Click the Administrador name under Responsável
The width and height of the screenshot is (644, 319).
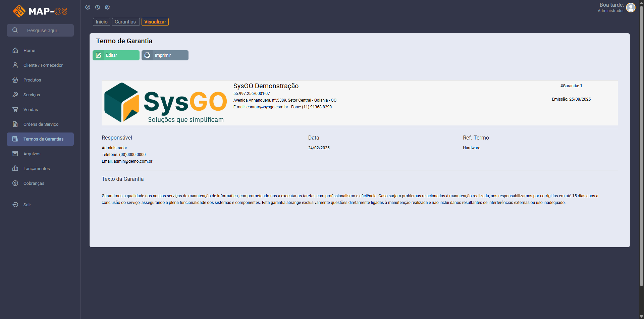point(114,148)
